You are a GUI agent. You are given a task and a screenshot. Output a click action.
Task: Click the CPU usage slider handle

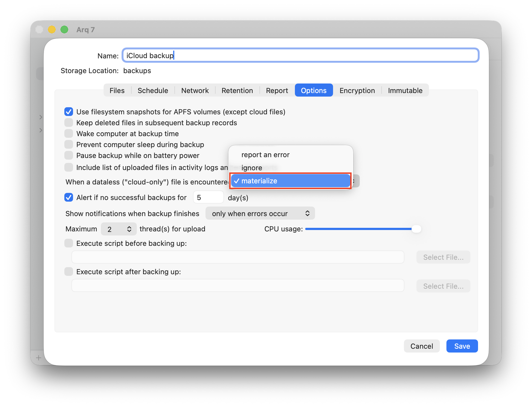point(416,229)
